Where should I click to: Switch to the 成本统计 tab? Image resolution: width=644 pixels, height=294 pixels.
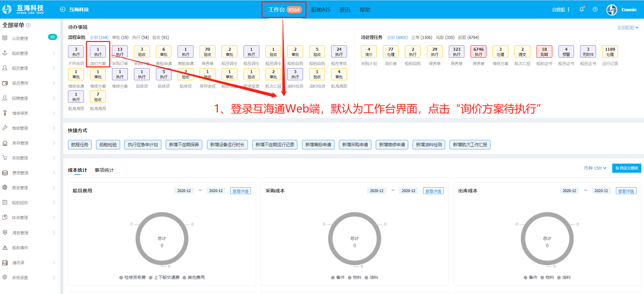(77, 170)
